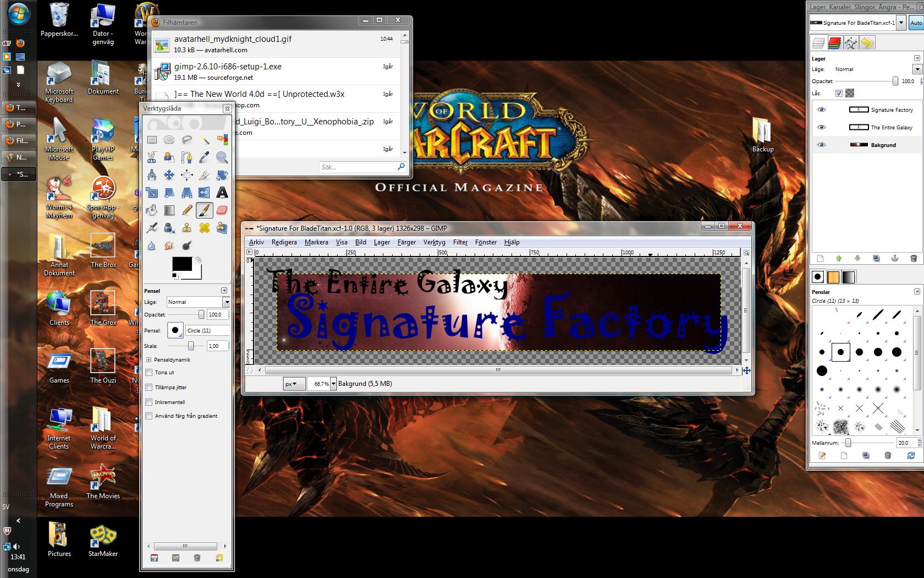Open the Arkiv menu
This screenshot has height=578, width=924.
point(256,242)
